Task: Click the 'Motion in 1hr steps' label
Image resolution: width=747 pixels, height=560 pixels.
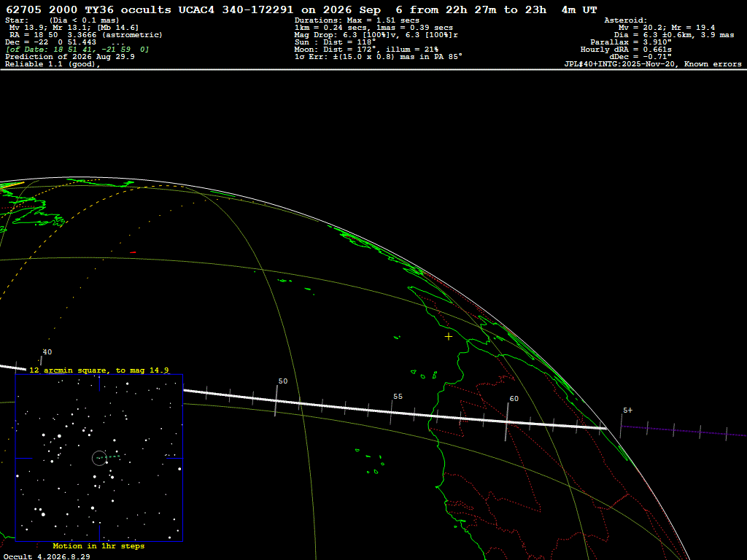Action: [98, 545]
